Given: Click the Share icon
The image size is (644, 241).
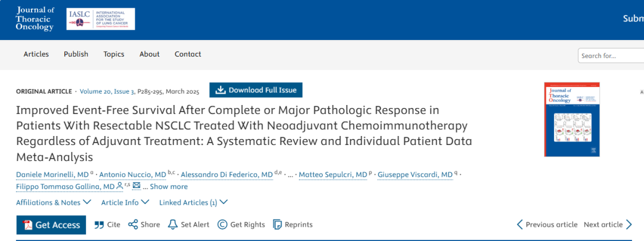Looking at the screenshot, I should (132, 224).
